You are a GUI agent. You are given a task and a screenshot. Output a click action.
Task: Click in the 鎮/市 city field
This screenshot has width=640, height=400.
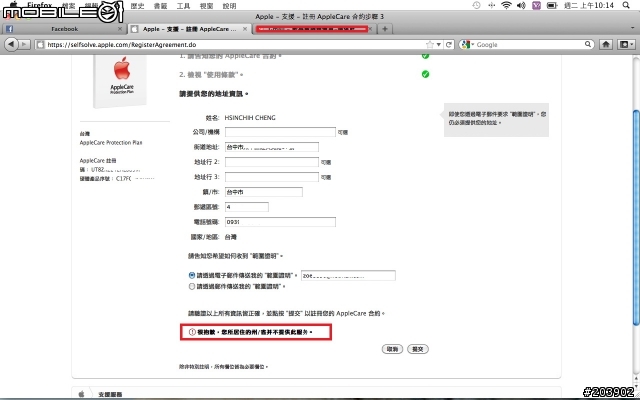pos(264,192)
